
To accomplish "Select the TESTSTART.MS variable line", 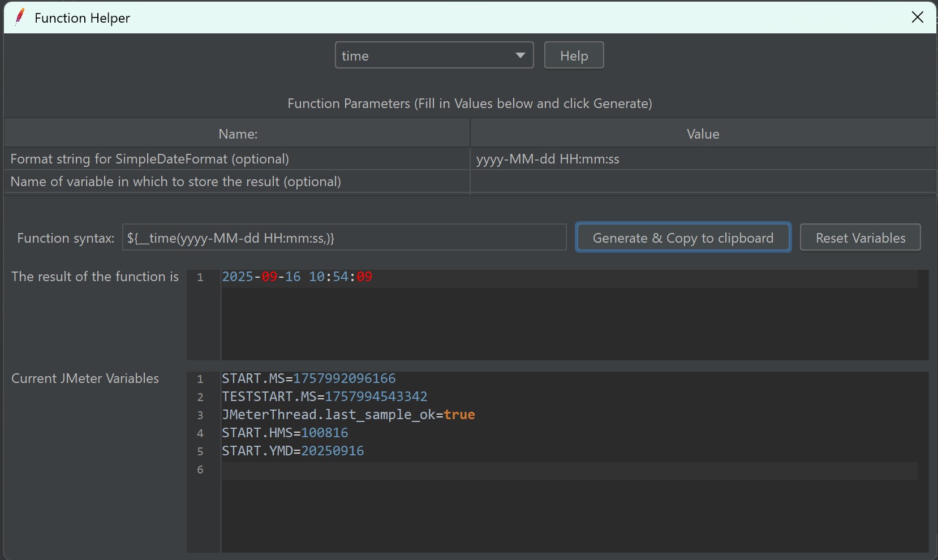I will tap(324, 397).
